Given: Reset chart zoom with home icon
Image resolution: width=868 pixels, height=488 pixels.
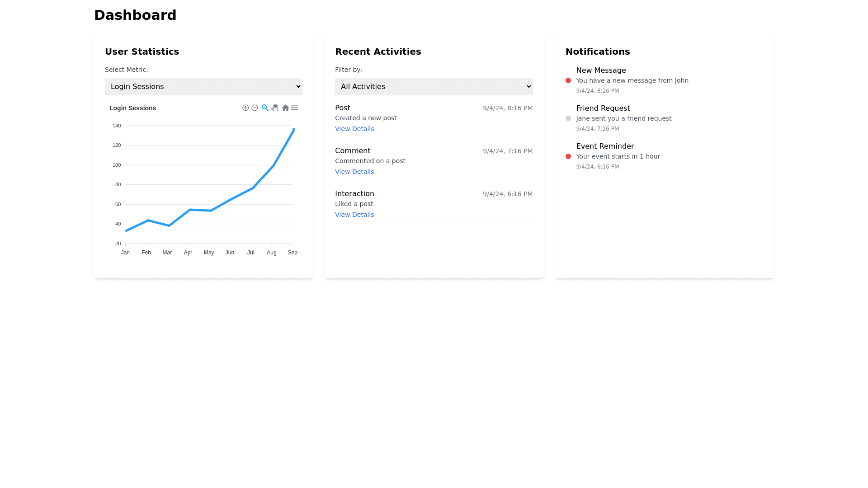Looking at the screenshot, I should [285, 108].
